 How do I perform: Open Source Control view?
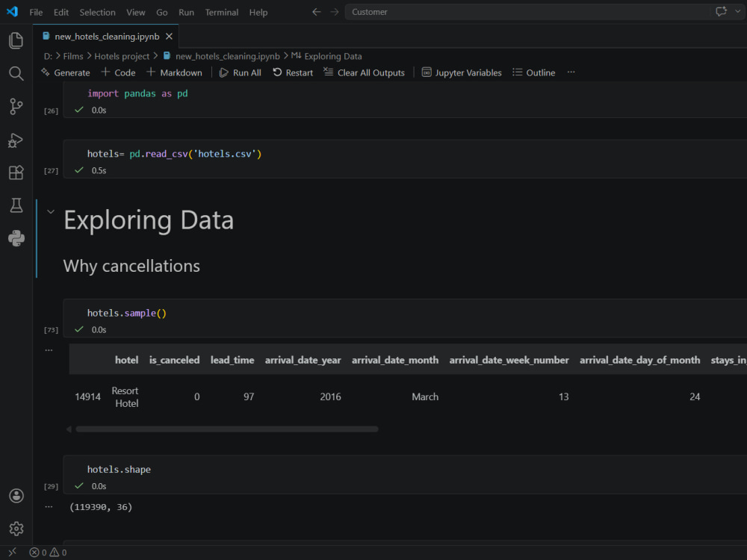[16, 106]
